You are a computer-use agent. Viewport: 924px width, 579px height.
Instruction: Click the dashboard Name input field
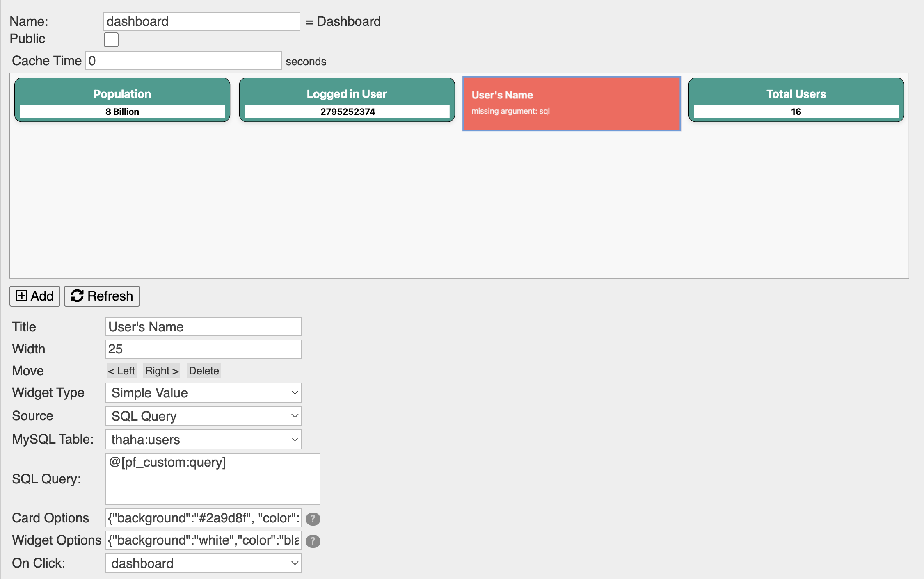201,21
